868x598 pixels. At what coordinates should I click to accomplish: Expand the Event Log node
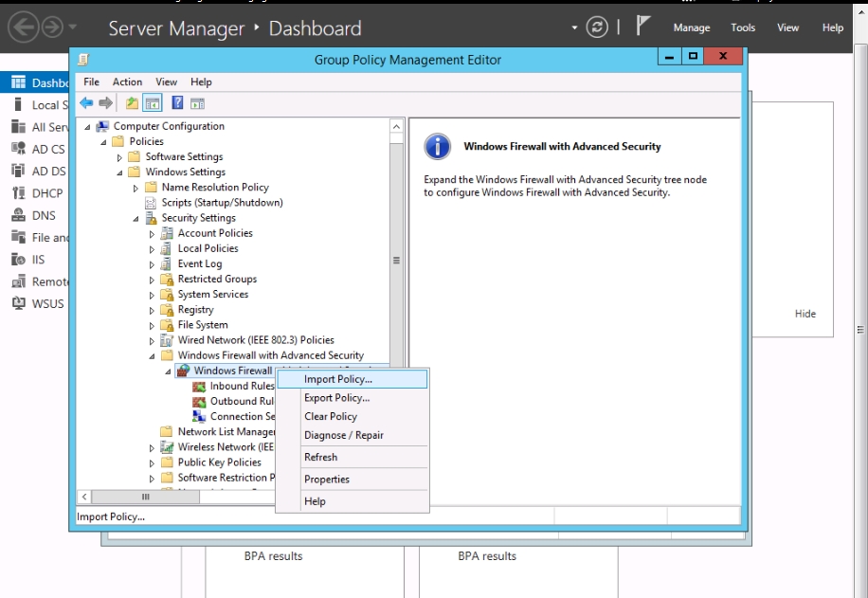151,264
